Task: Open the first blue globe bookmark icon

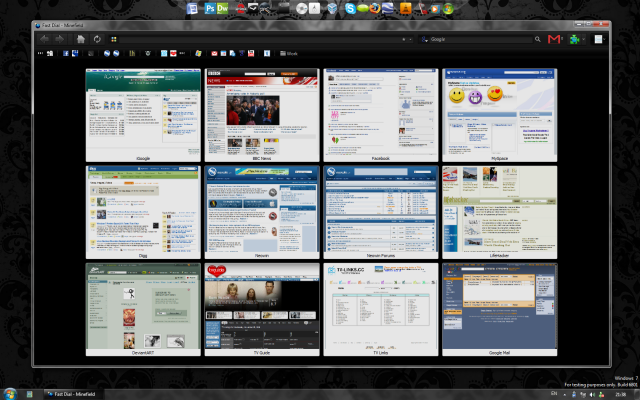Action: click(107, 53)
